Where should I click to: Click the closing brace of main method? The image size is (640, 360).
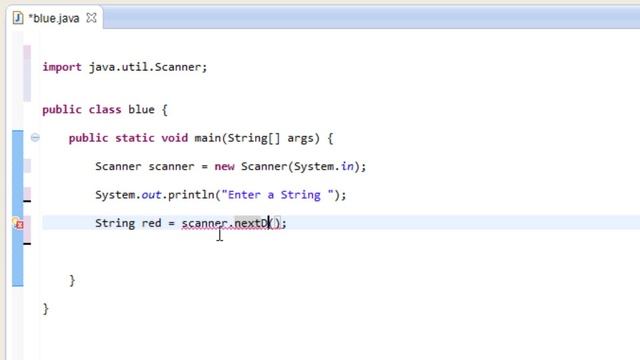click(x=72, y=280)
